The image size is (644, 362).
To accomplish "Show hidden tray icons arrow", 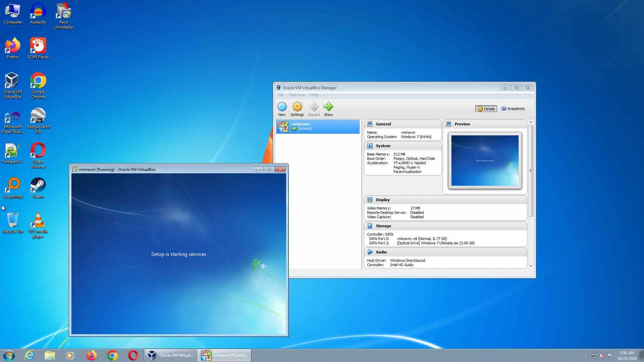I will coord(586,356).
